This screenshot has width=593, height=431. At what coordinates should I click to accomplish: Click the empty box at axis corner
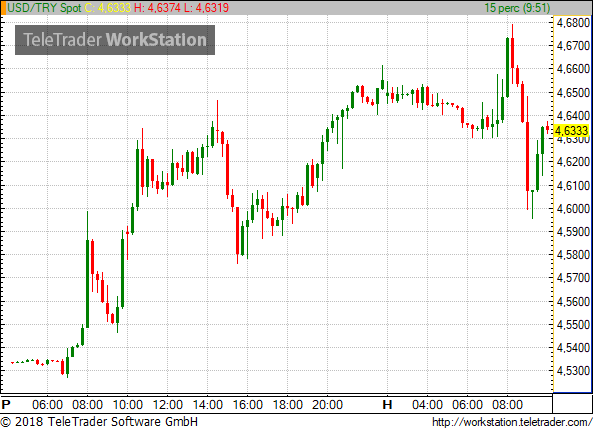[572, 403]
